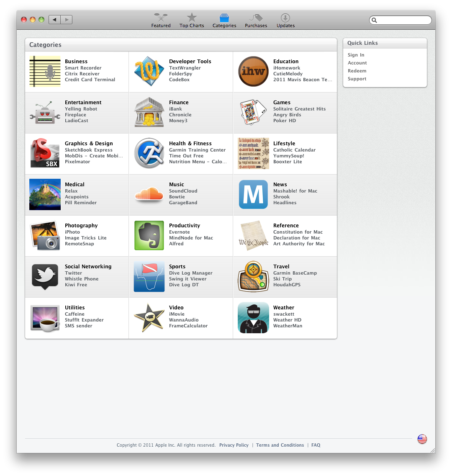The width and height of the screenshot is (452, 476).
Task: Go back with the left arrow button
Action: point(54,20)
